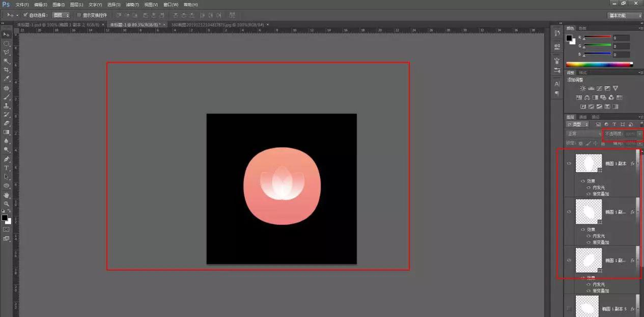Add a Vibrance adjustment (triangle icon)
This screenshot has width=644, height=317.
(615, 88)
